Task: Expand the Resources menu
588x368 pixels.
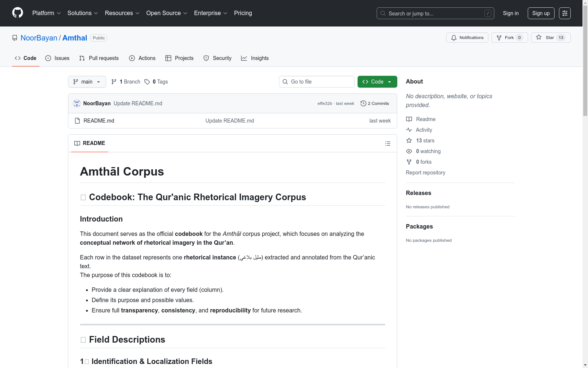Action: [122, 13]
